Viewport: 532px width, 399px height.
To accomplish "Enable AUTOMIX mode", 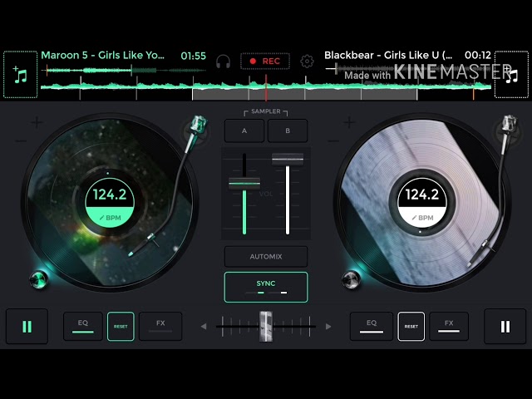I will pyautogui.click(x=266, y=257).
